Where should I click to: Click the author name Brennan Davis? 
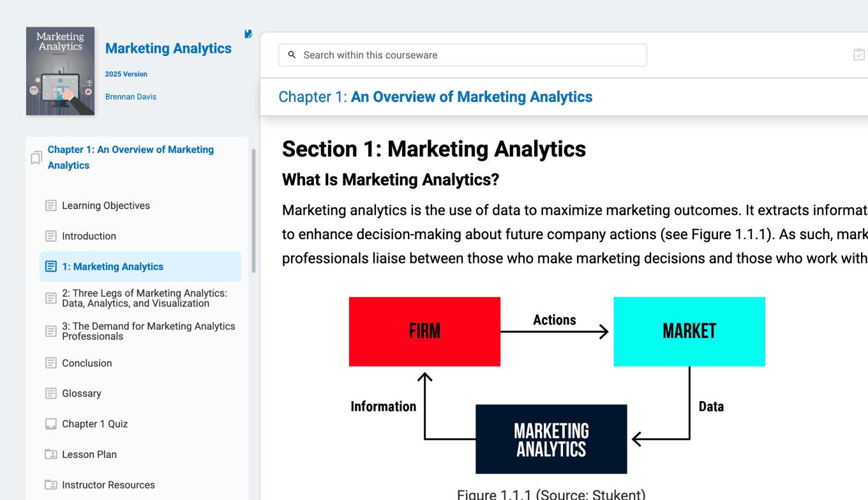click(x=131, y=97)
